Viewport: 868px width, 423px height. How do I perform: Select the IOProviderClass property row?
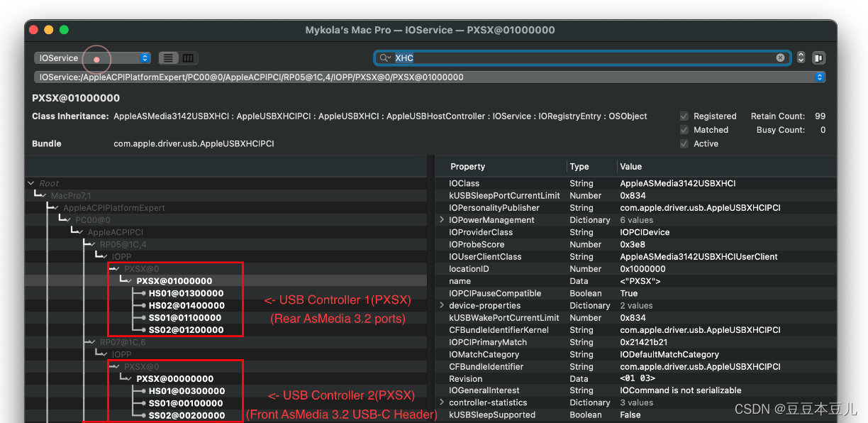[636, 232]
